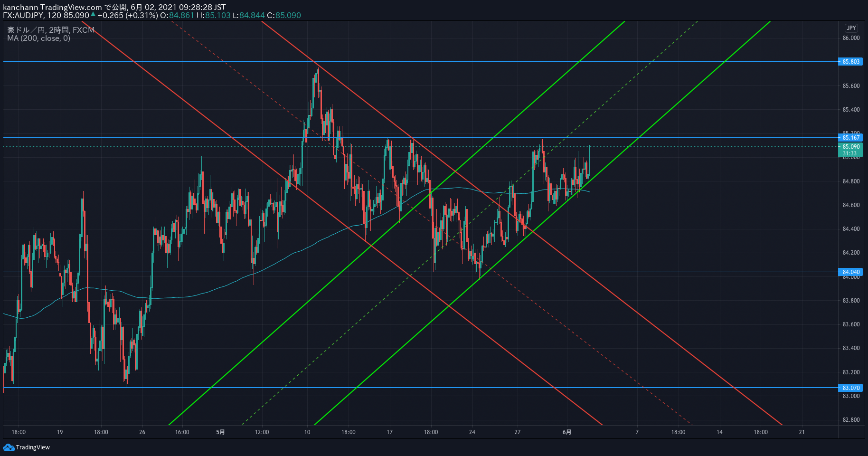Click the L:84.844 low value in header
868x456 pixels.
[249, 15]
